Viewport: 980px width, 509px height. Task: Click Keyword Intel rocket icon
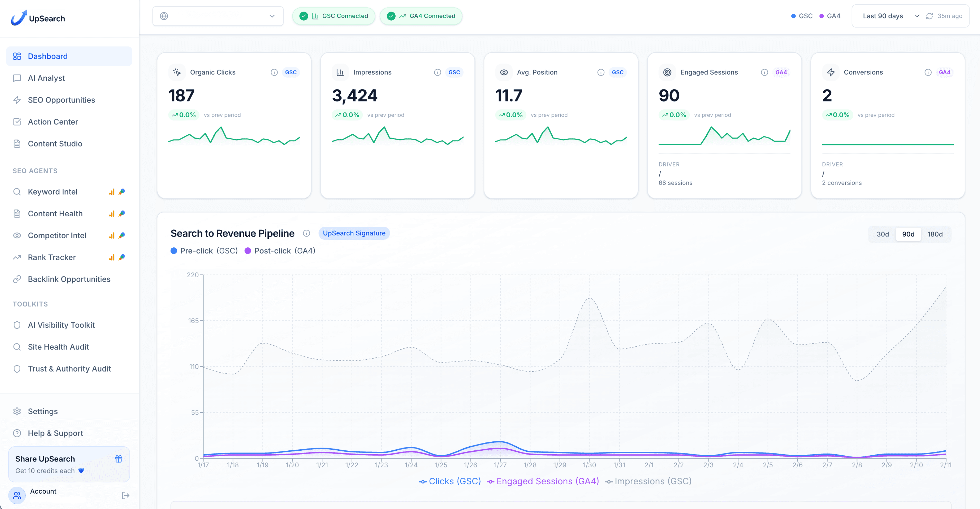(x=122, y=192)
